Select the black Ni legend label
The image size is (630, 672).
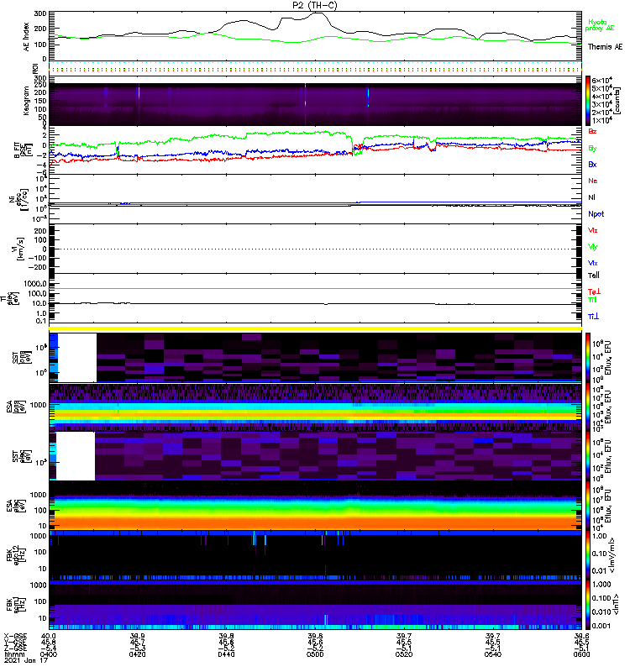(x=591, y=197)
